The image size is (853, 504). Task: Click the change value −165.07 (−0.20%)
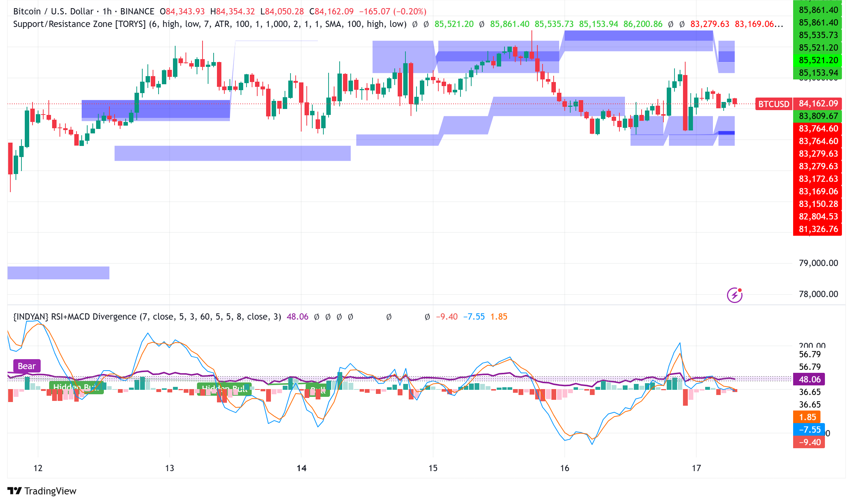pyautogui.click(x=393, y=11)
